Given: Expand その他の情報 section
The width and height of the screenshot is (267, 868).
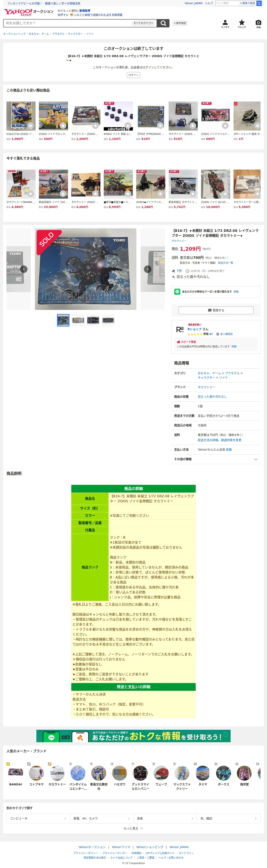Looking at the screenshot, I should pyautogui.click(x=216, y=459).
